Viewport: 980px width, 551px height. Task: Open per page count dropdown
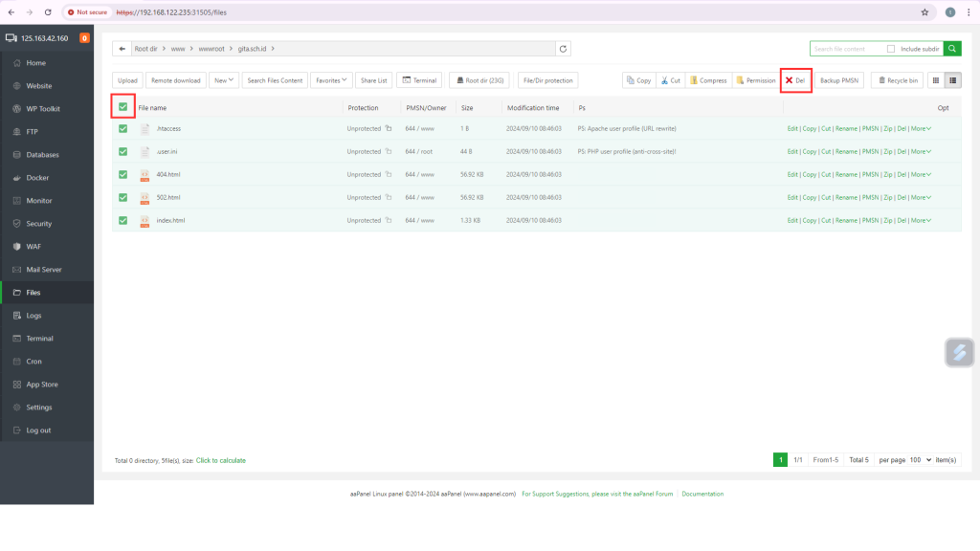(920, 460)
